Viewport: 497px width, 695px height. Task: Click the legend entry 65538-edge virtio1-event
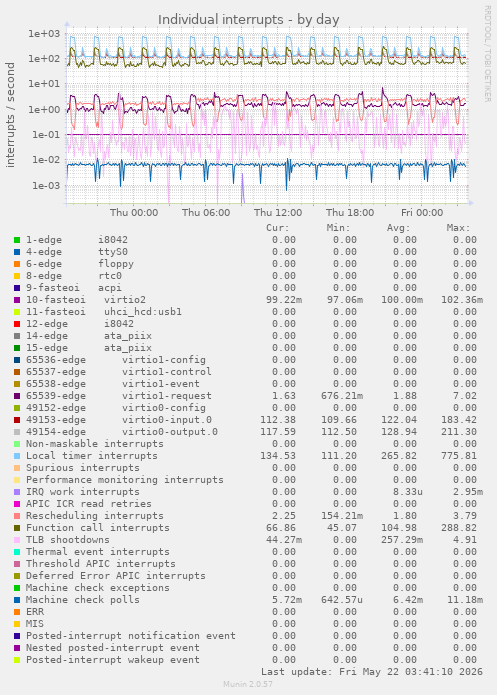tap(113, 384)
